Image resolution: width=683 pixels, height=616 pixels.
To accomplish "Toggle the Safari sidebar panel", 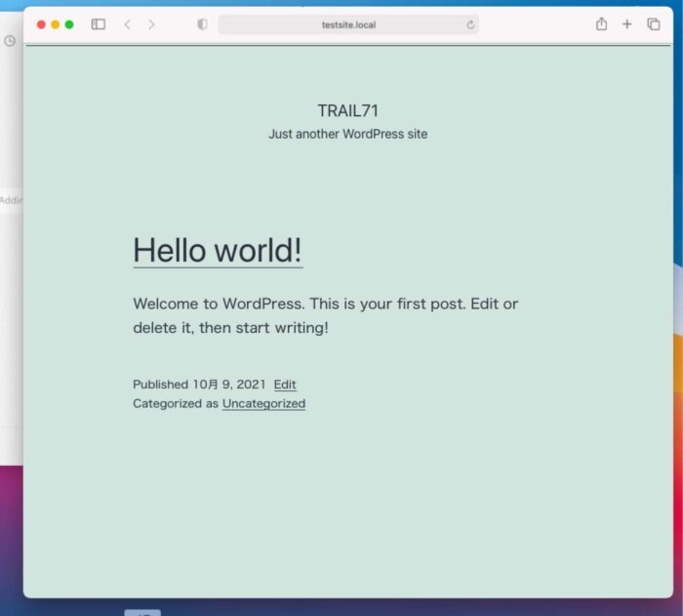I will click(99, 24).
